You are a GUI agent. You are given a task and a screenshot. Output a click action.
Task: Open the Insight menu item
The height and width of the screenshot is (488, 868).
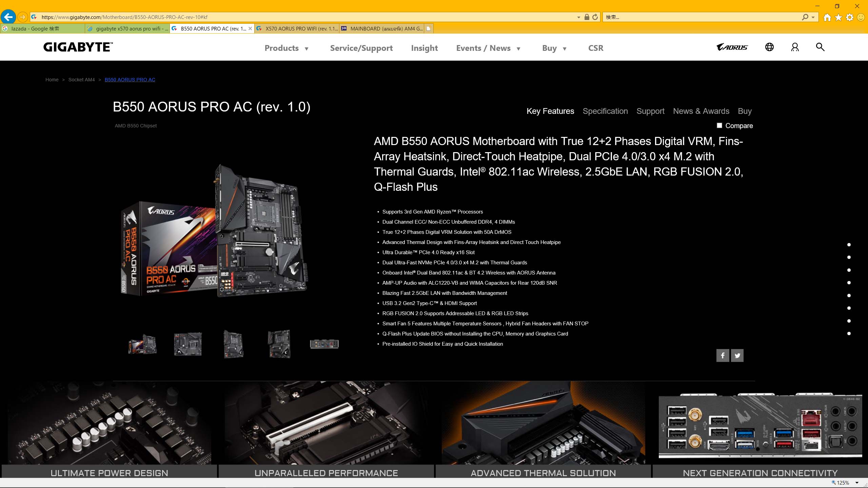tap(425, 48)
